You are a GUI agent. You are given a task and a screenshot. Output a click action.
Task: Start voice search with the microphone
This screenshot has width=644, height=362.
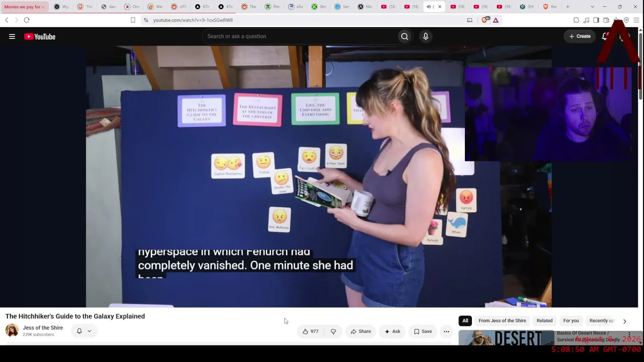426,36
